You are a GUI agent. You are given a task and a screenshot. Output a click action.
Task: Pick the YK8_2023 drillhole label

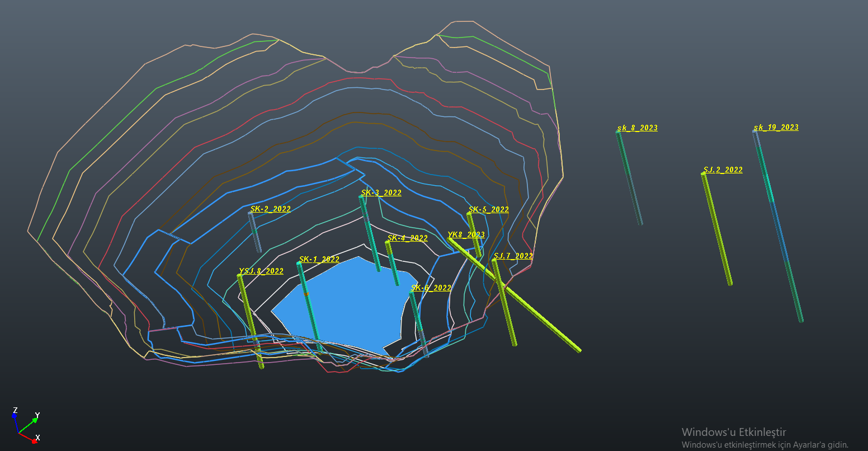click(x=466, y=234)
